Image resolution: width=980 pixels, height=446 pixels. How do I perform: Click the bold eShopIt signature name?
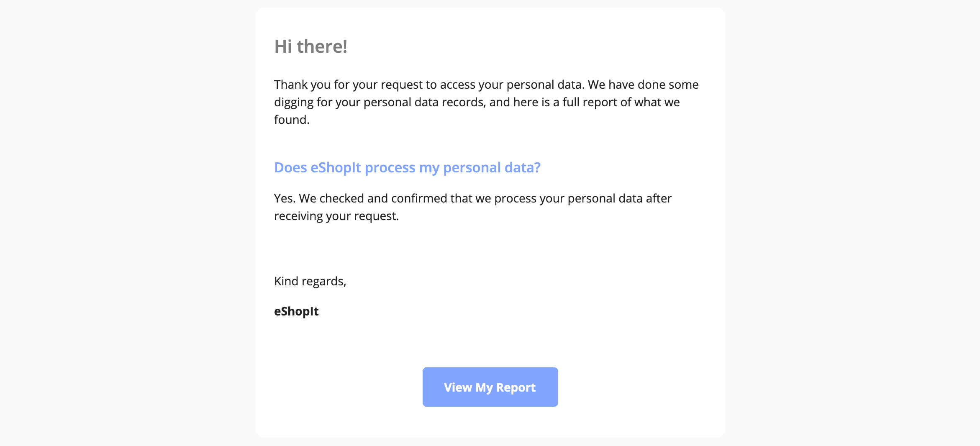(x=296, y=311)
